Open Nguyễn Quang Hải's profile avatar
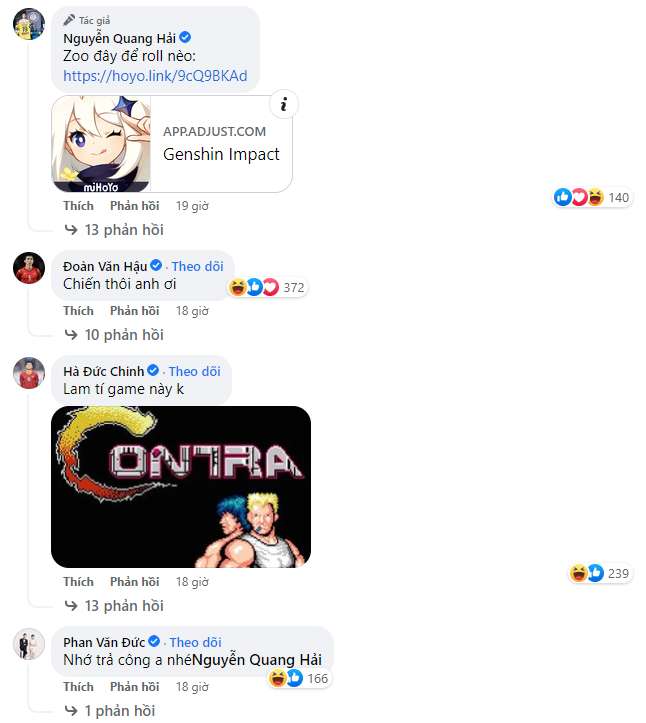 29,24
